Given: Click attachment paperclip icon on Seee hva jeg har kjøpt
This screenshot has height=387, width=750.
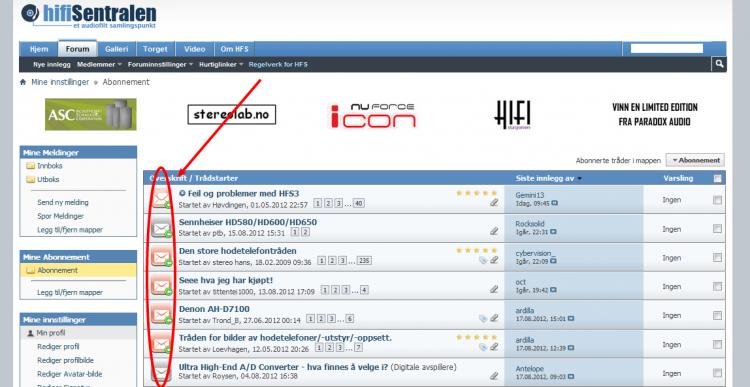Looking at the screenshot, I should pos(494,289).
